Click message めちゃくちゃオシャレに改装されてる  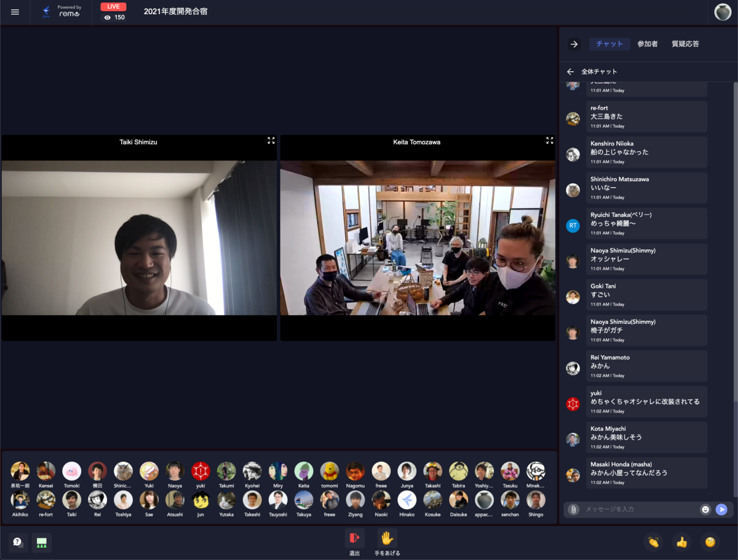[645, 401]
